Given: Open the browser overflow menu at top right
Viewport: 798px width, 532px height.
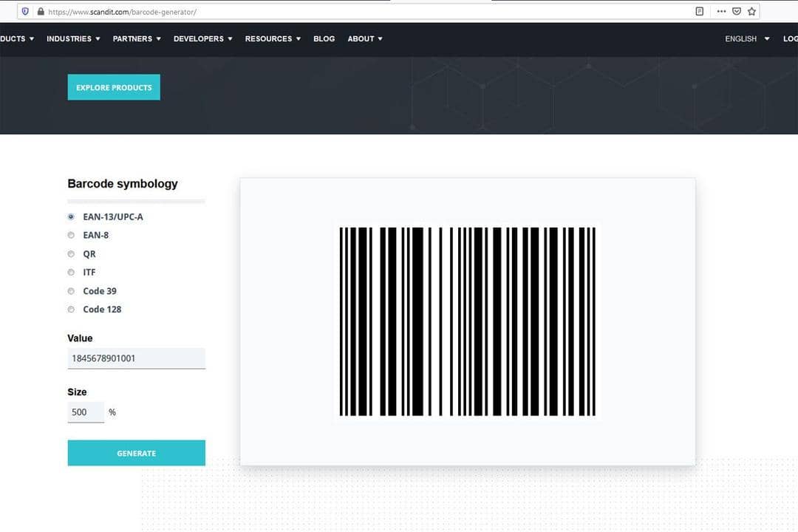Looking at the screenshot, I should coord(721,11).
